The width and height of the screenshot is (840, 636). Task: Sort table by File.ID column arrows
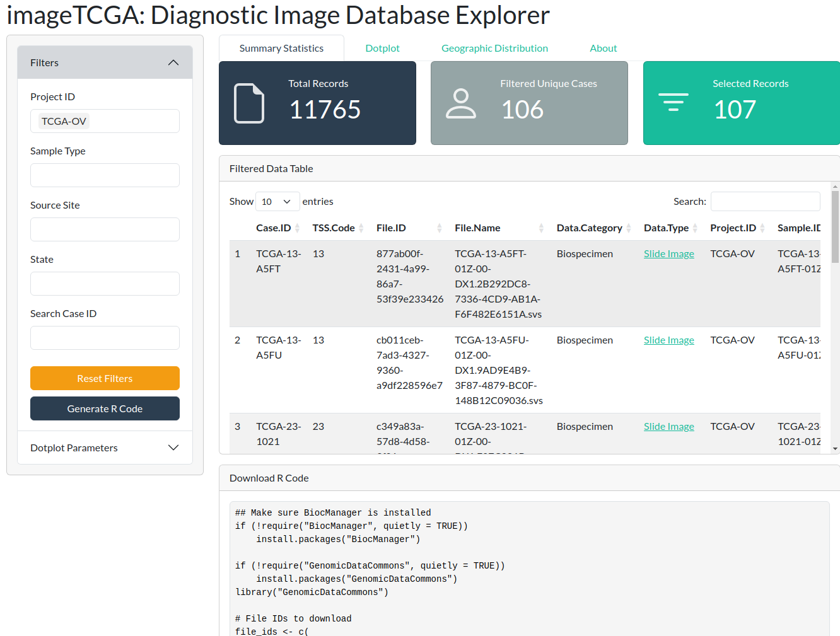coord(440,228)
